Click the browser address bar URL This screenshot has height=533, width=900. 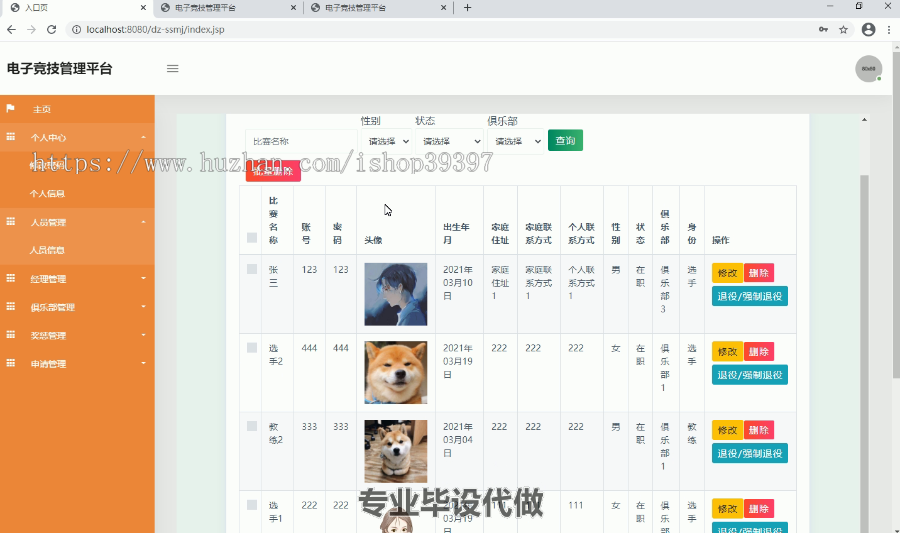[x=155, y=29]
